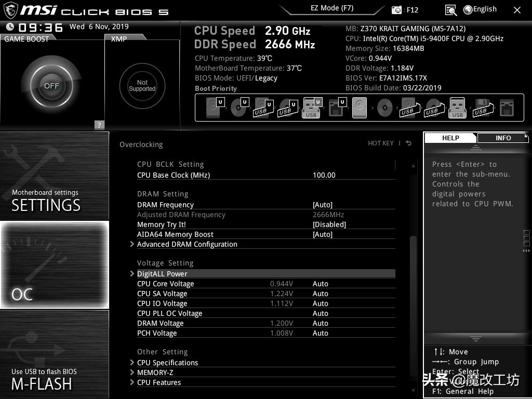Open the BIOS search magnifier icon
Image resolution: width=532 pixels, height=399 pixels.
[451, 10]
